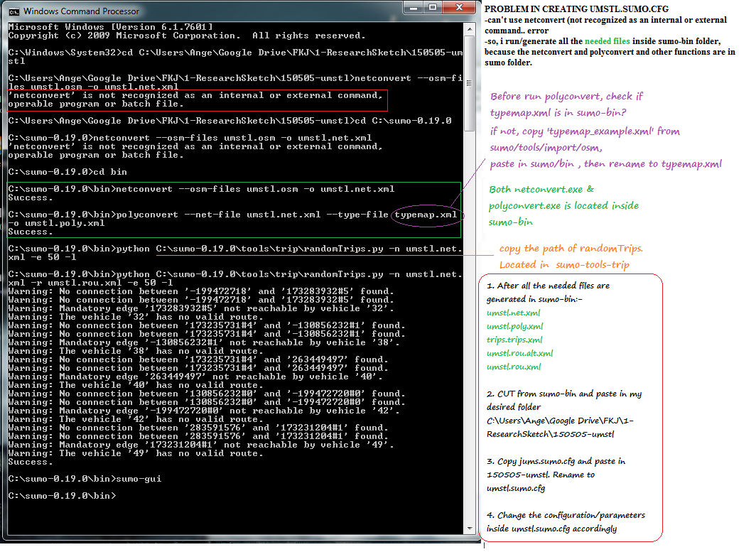Maximize the Windows Command Processor window

click(433, 8)
